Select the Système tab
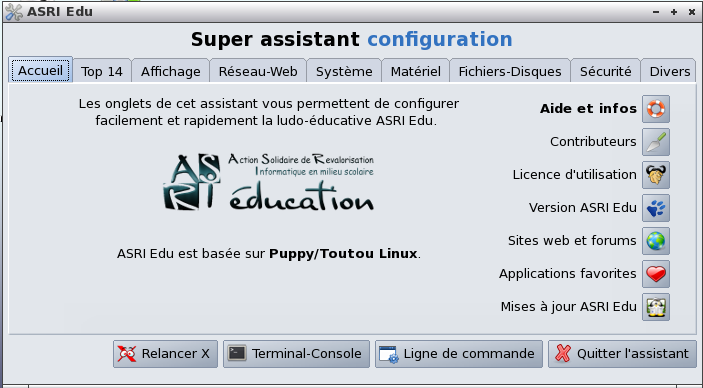The height and width of the screenshot is (388, 703). [x=344, y=71]
